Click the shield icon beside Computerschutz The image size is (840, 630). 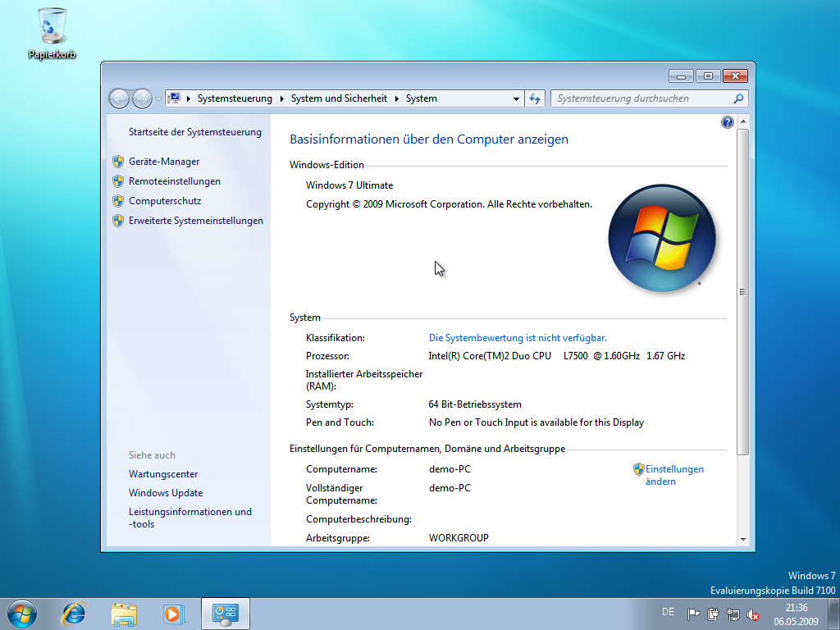(x=118, y=201)
